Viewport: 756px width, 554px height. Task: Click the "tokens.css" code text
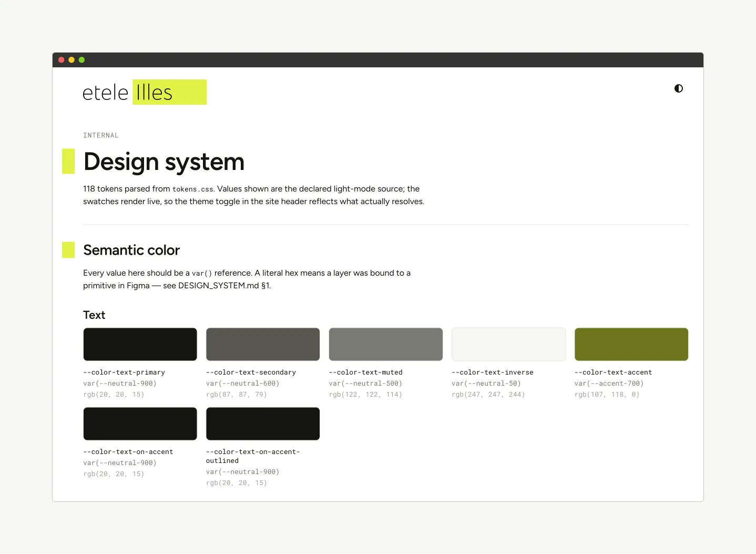pos(193,189)
